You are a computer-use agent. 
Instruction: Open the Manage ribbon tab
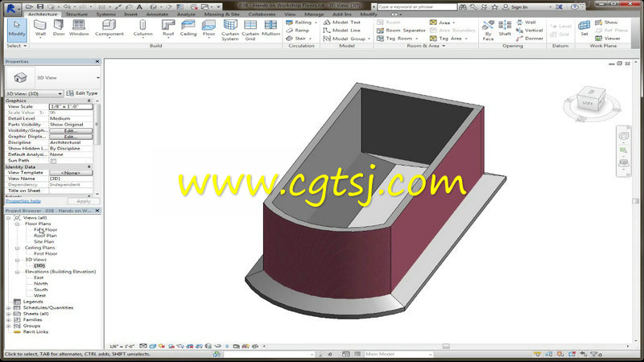314,14
